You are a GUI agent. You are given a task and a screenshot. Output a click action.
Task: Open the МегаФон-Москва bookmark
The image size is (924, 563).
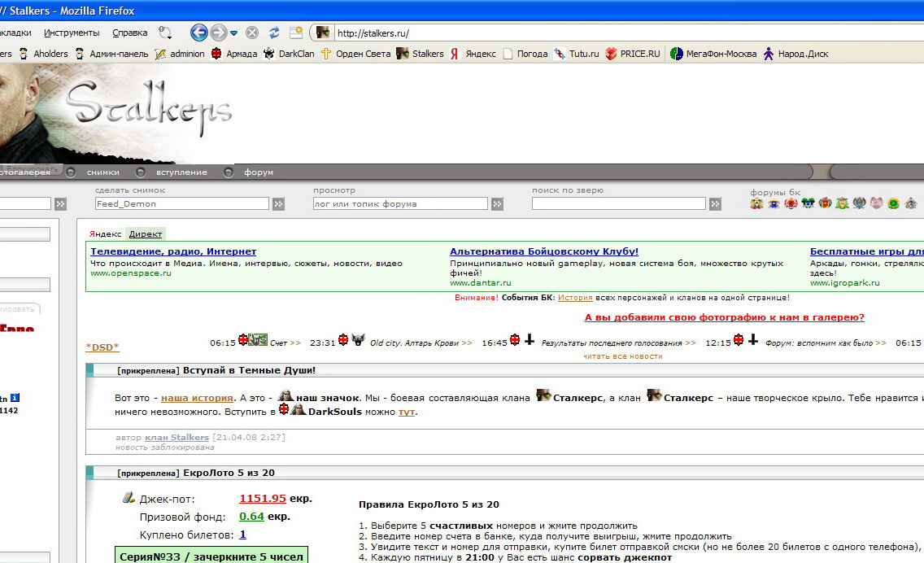[x=713, y=54]
